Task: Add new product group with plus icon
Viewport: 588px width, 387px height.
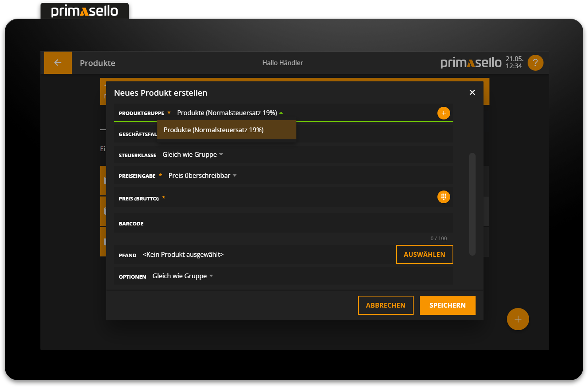Action: [x=443, y=113]
